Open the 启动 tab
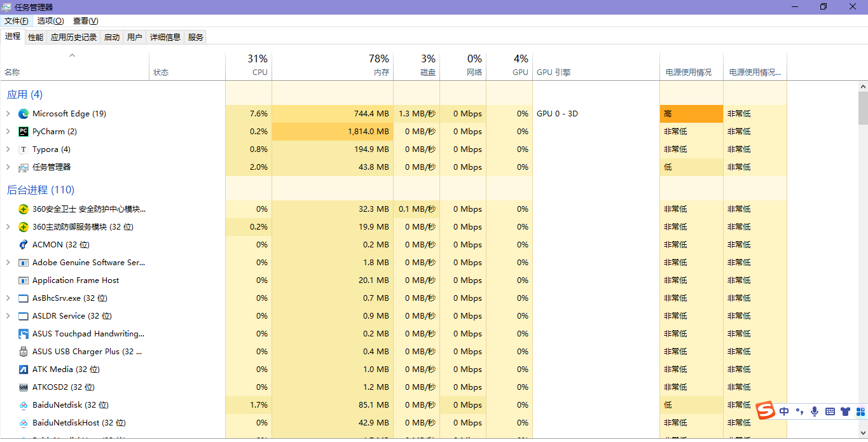Image resolution: width=868 pixels, height=442 pixels. [x=112, y=38]
